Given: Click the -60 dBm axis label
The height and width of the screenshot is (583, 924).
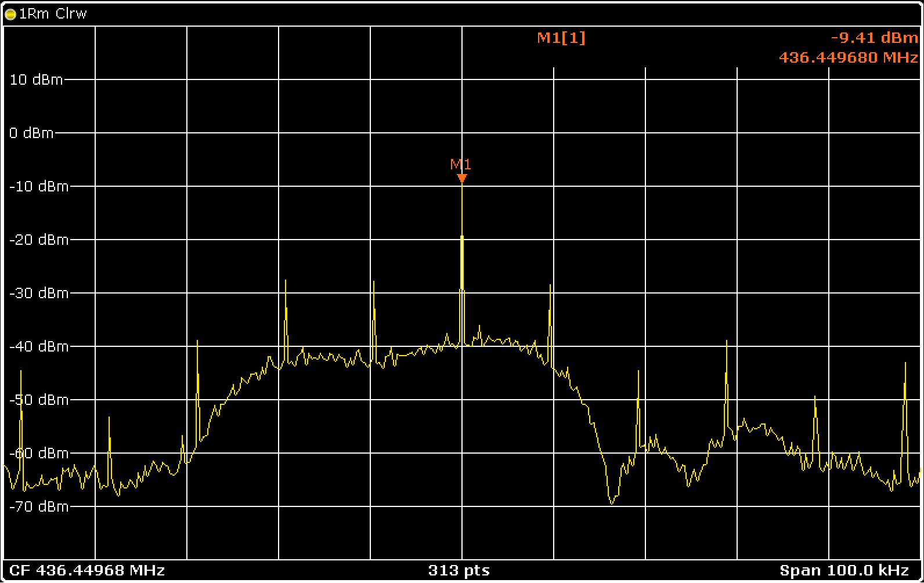Looking at the screenshot, I should click(39, 453).
